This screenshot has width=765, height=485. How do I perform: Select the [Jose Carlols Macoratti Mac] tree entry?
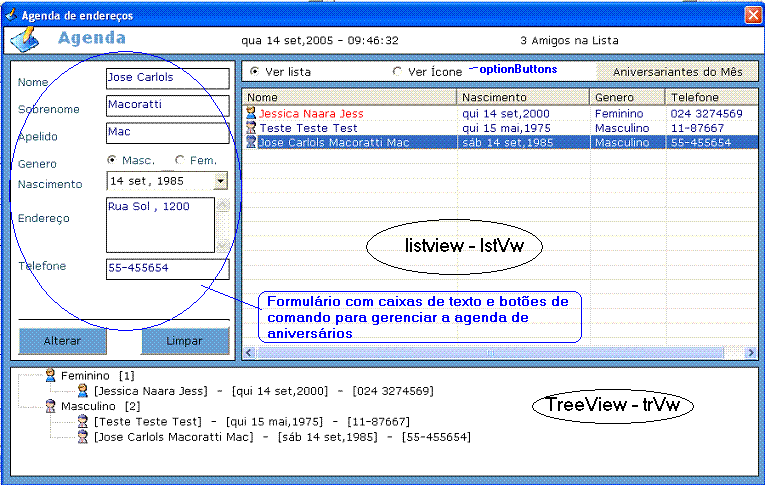coord(282,437)
